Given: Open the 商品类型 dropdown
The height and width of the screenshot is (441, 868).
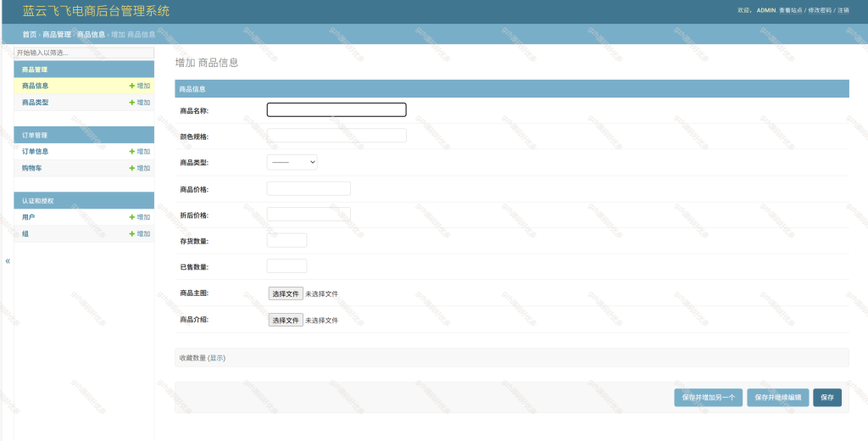Looking at the screenshot, I should 292,162.
